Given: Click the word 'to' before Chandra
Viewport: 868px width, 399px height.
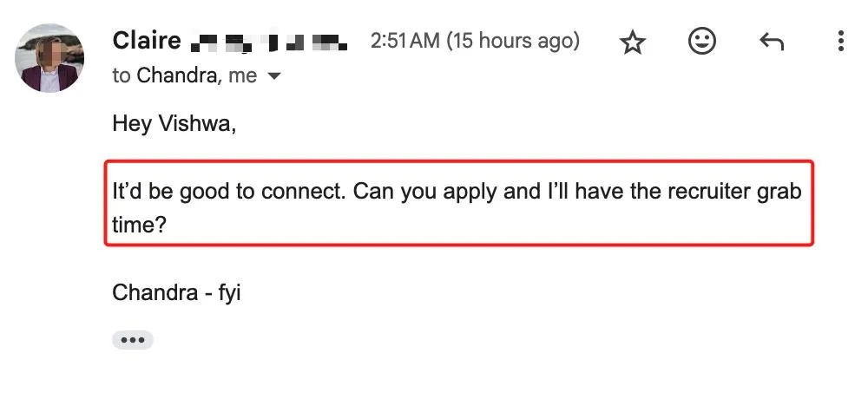Looking at the screenshot, I should 122,75.
